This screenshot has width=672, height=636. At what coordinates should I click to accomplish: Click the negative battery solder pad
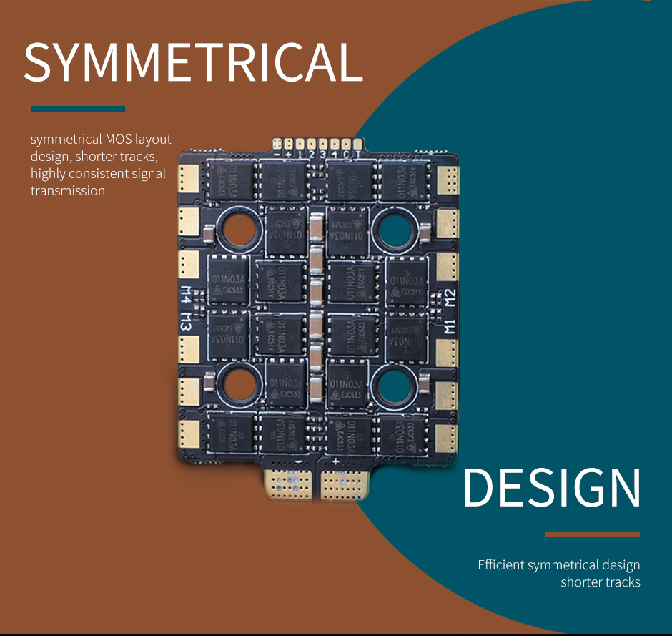click(x=288, y=484)
